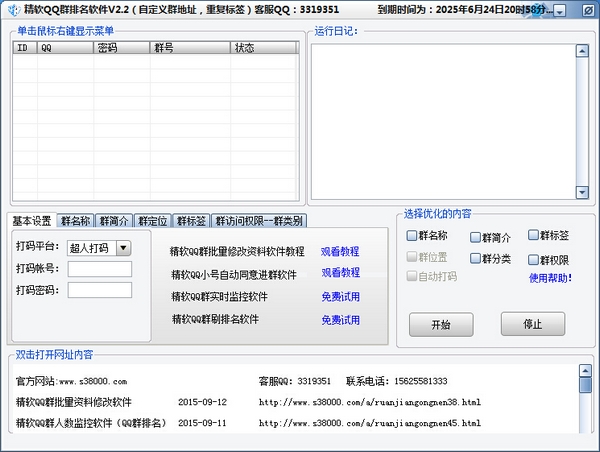Click the 精软QQ群批量资料修改软件 row
Image resolution: width=600 pixels, height=452 pixels.
(x=74, y=402)
